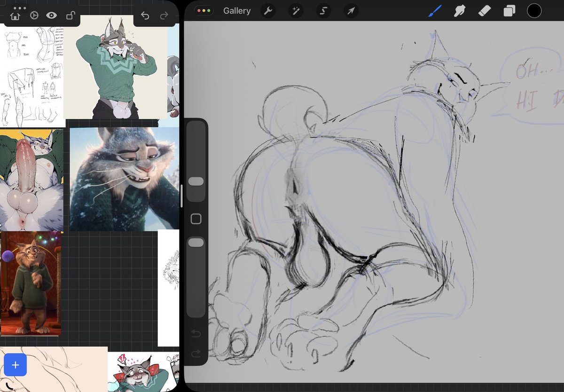Viewport: 564px width, 392px height.
Task: Open the reference board settings gear
Action: point(33,15)
